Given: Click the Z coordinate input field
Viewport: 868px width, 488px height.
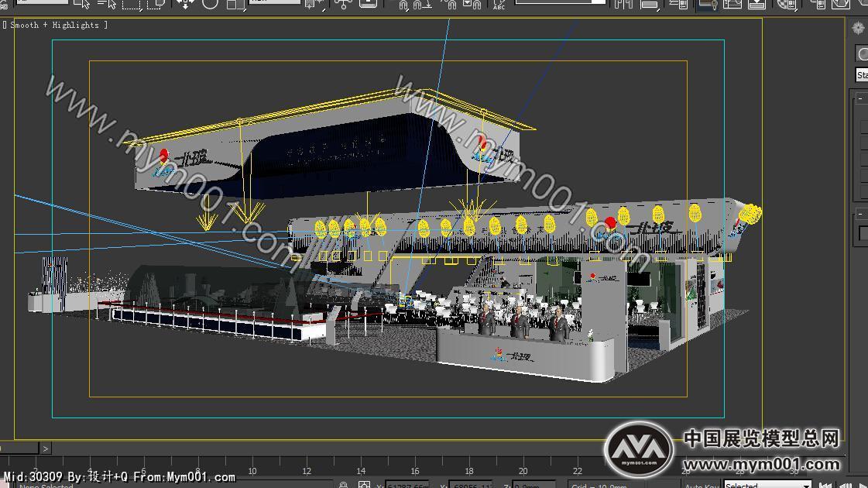Looking at the screenshot, I should click(x=533, y=485).
